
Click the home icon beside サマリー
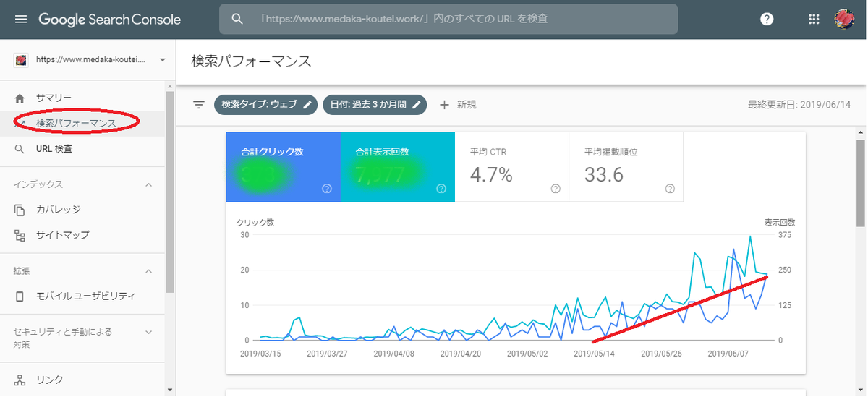(20, 98)
